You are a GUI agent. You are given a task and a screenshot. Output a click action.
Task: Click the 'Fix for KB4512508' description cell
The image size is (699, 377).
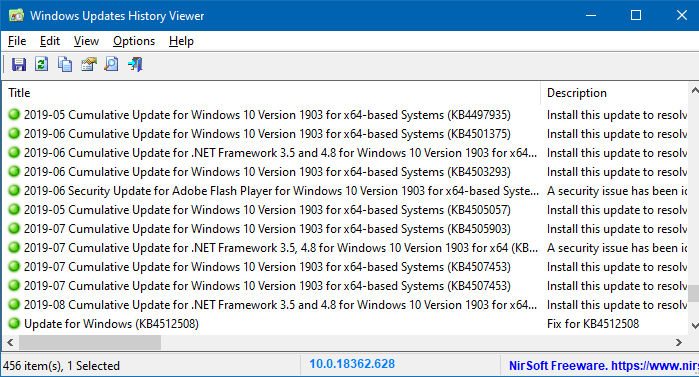pos(593,324)
